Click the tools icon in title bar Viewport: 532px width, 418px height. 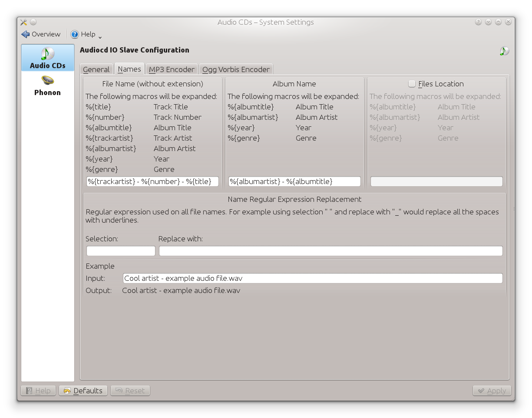23,22
